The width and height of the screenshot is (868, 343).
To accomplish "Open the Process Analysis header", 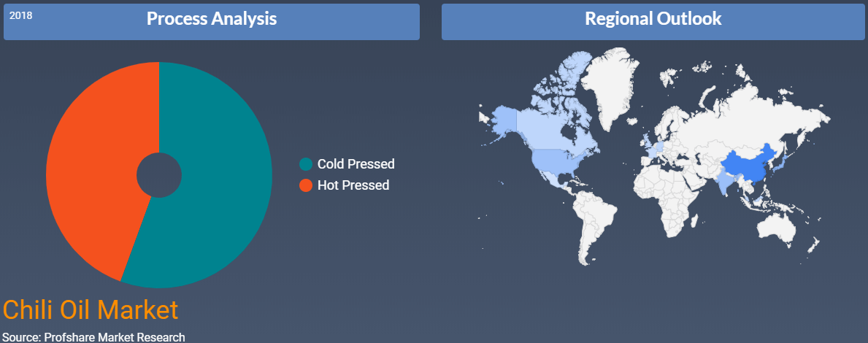I will pyautogui.click(x=212, y=22).
